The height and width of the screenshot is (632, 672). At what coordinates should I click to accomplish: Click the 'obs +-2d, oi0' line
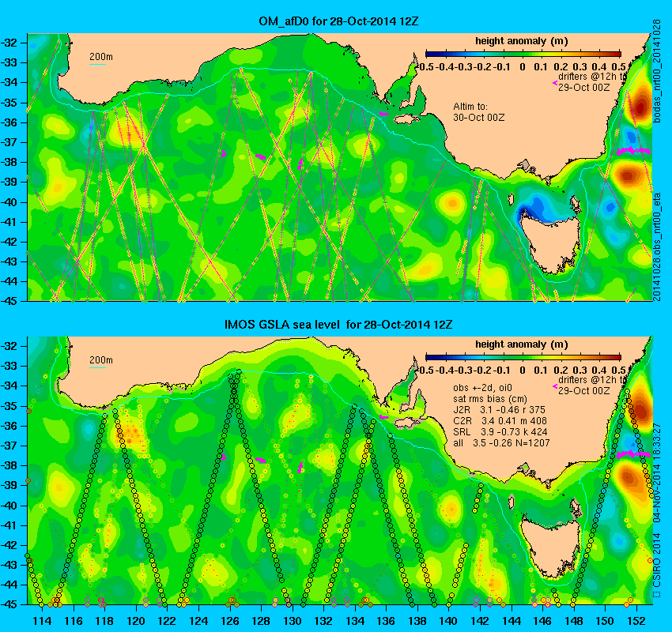click(x=482, y=388)
